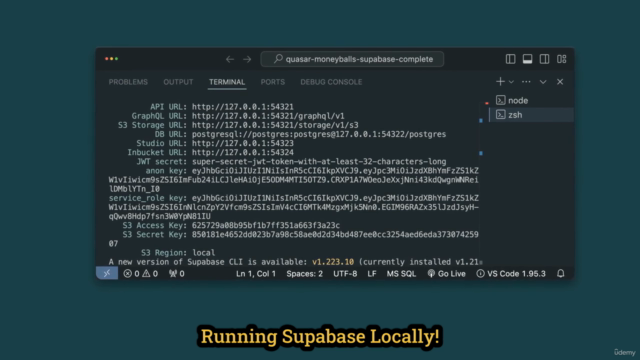
Task: Open notifications bell icon
Action: pos(561,273)
